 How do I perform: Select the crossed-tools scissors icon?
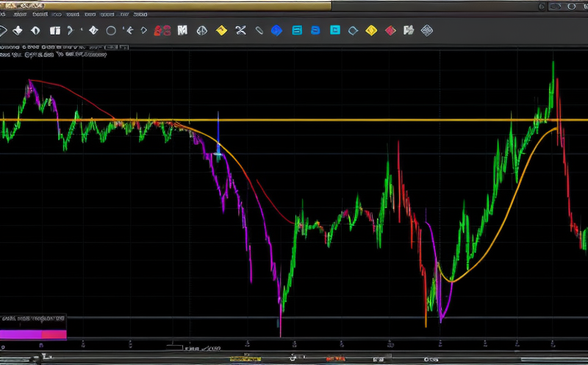pos(241,30)
